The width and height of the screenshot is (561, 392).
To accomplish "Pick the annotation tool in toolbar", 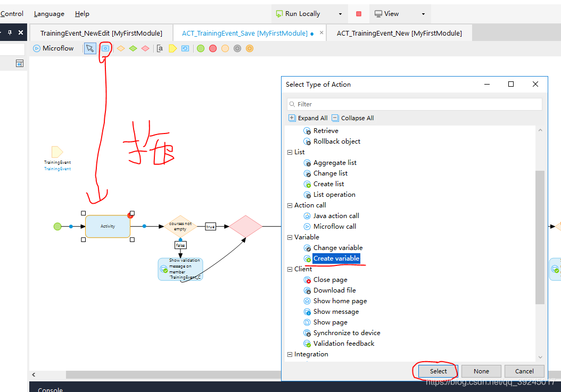I will [x=160, y=48].
